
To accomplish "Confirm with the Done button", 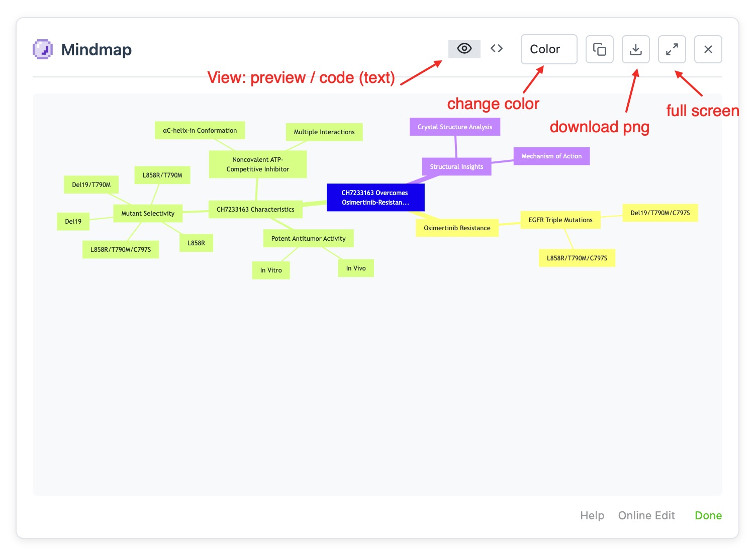I will coord(708,515).
